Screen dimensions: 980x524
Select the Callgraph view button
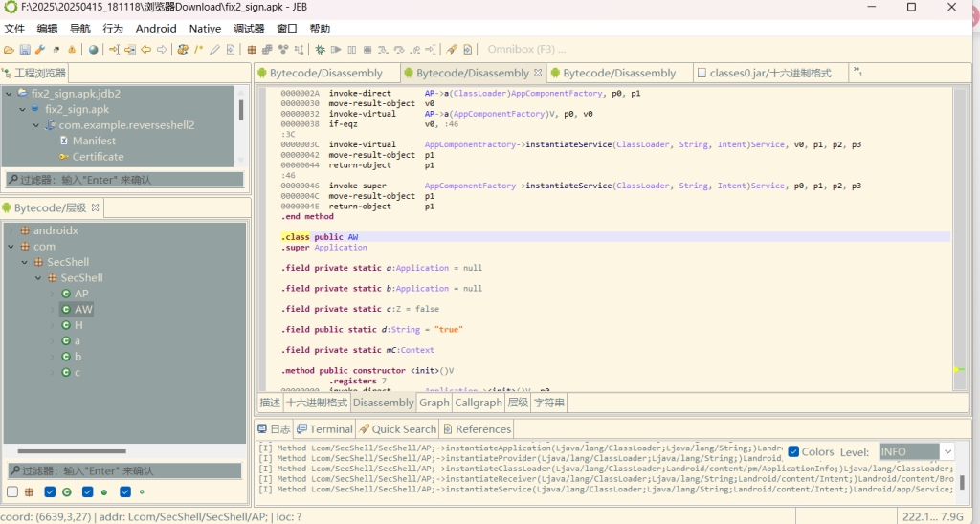[x=478, y=403]
